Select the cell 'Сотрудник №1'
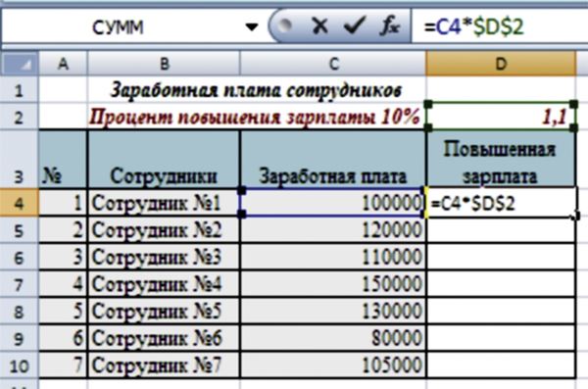The image size is (588, 389). coord(164,203)
